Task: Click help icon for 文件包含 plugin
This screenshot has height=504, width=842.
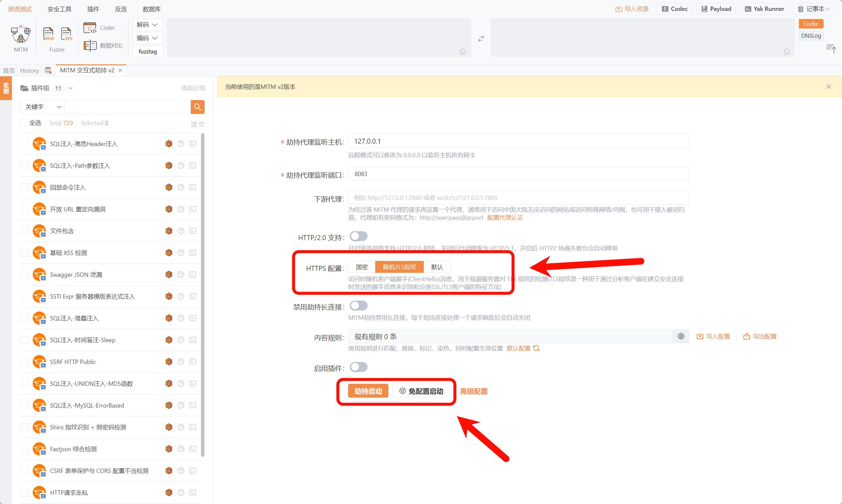Action: (x=181, y=231)
